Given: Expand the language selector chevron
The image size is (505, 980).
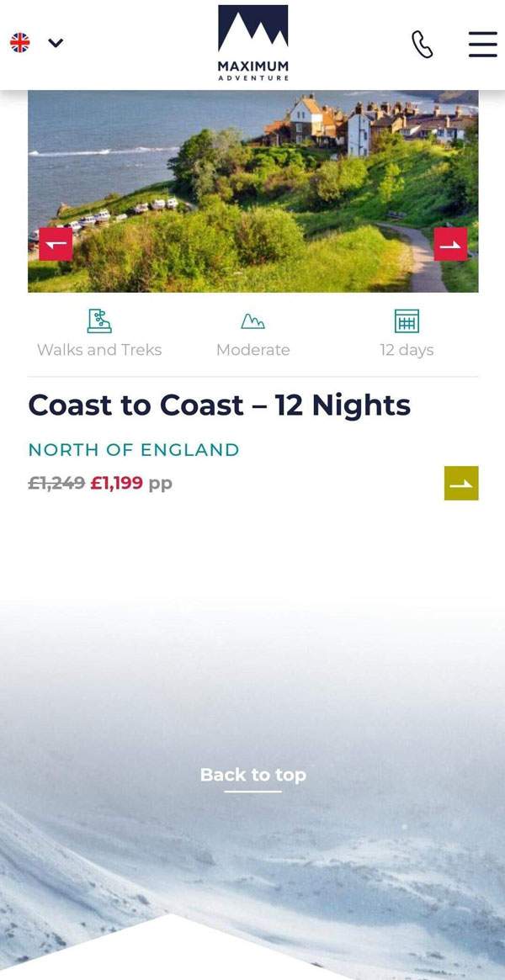Looking at the screenshot, I should pos(56,43).
